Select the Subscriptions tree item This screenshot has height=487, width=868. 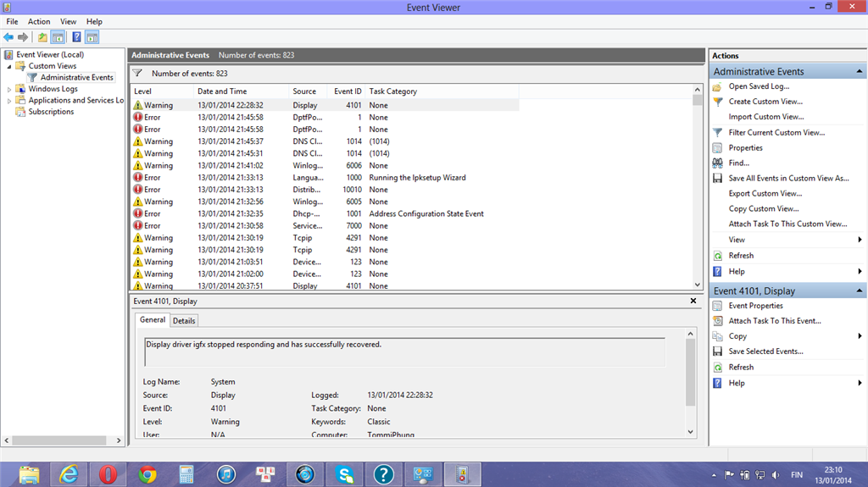tap(51, 112)
